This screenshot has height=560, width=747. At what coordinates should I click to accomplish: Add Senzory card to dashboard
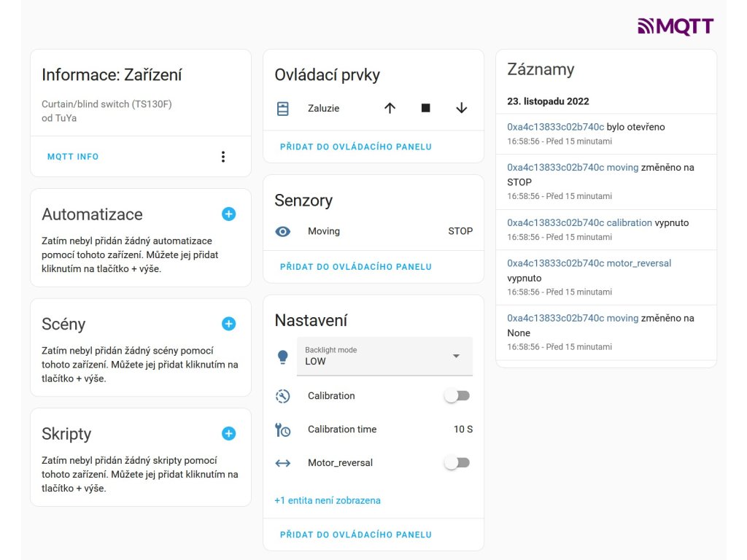point(356,267)
